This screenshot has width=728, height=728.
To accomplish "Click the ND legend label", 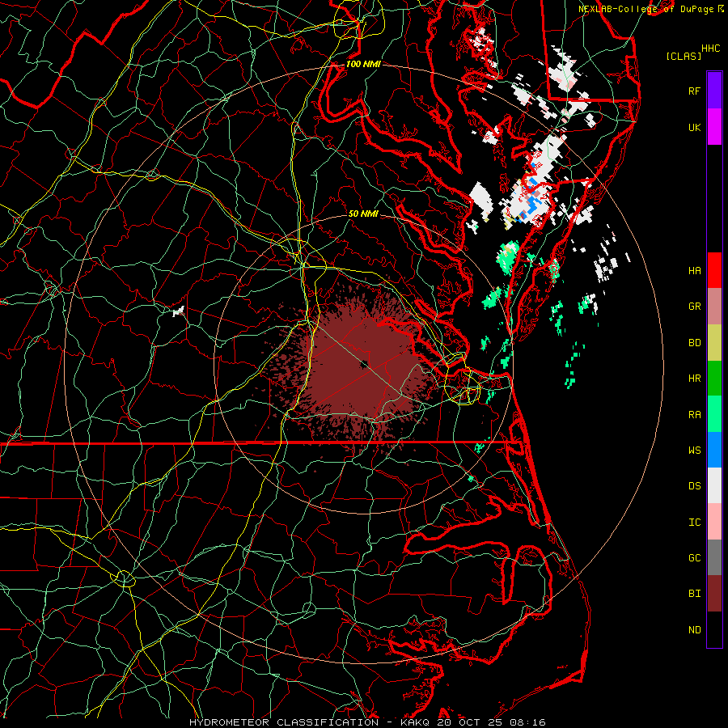I will coord(694,630).
